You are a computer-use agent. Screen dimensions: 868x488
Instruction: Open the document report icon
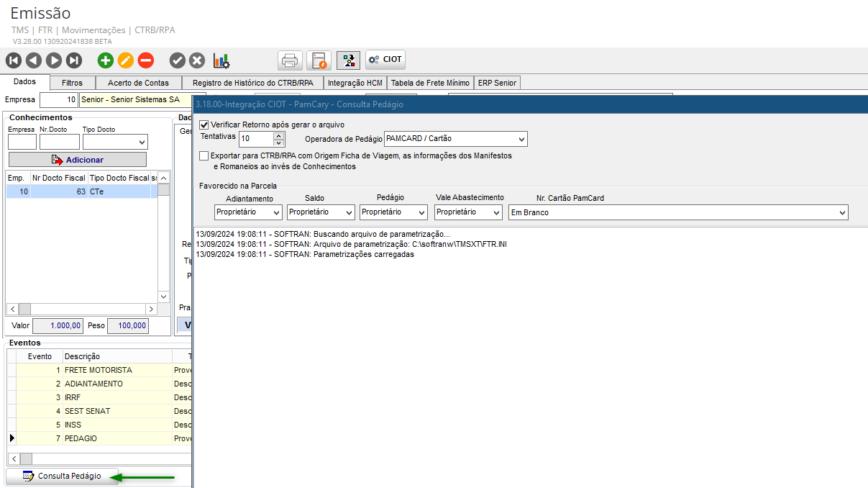[319, 60]
